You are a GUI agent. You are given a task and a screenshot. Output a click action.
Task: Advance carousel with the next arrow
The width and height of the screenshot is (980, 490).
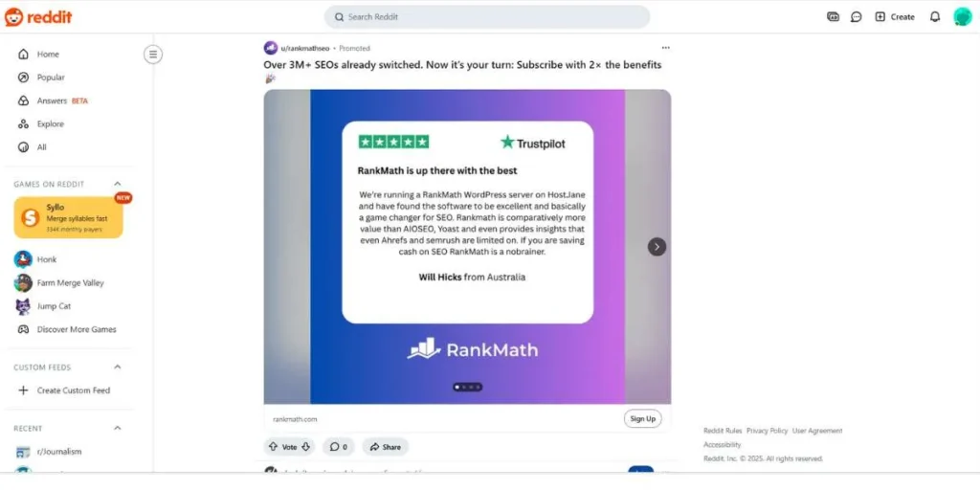click(x=657, y=247)
